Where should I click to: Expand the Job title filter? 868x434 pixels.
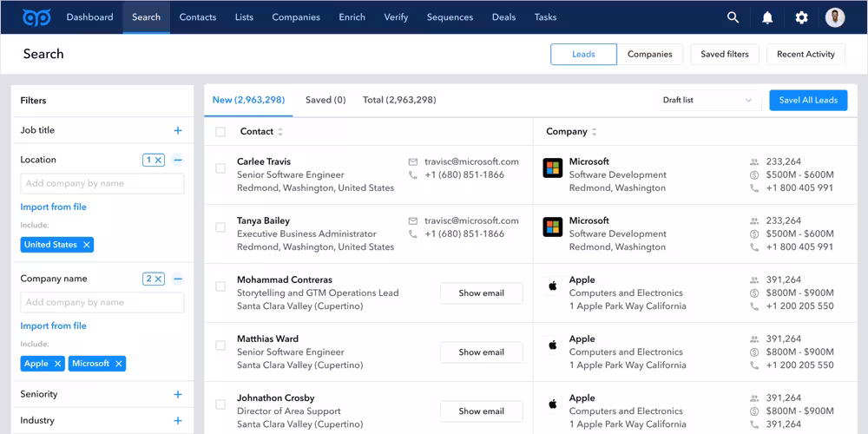[178, 130]
